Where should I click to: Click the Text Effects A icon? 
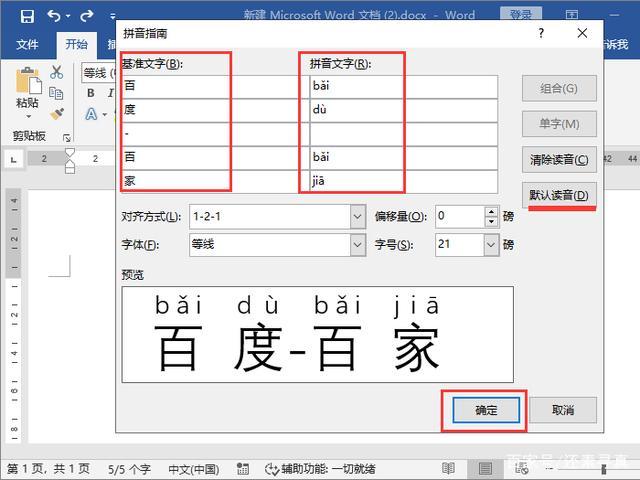tap(91, 114)
